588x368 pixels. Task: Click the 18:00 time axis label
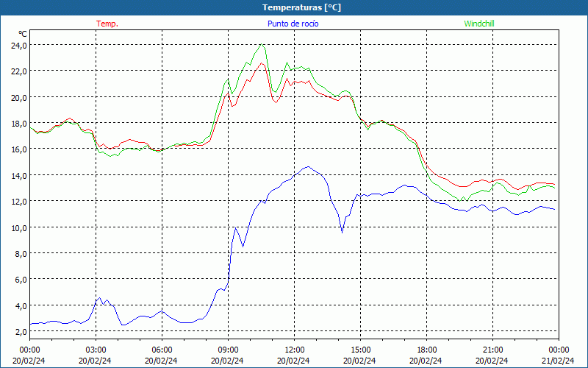click(426, 350)
